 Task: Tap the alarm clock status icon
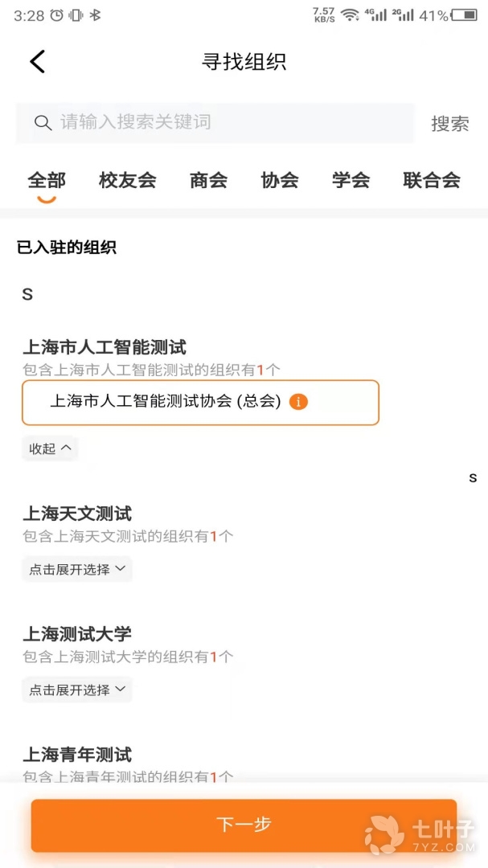57,15
